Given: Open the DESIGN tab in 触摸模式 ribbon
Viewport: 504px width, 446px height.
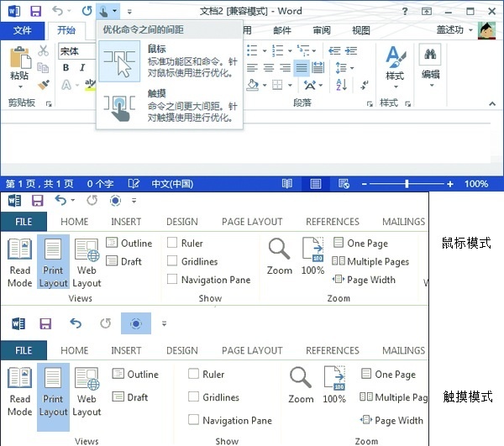Looking at the screenshot, I should pos(182,350).
